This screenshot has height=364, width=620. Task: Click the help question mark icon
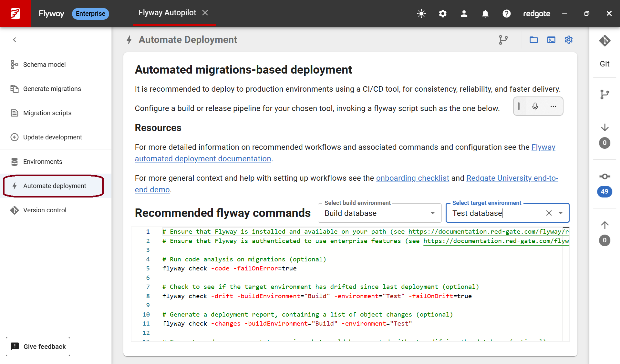pyautogui.click(x=506, y=14)
